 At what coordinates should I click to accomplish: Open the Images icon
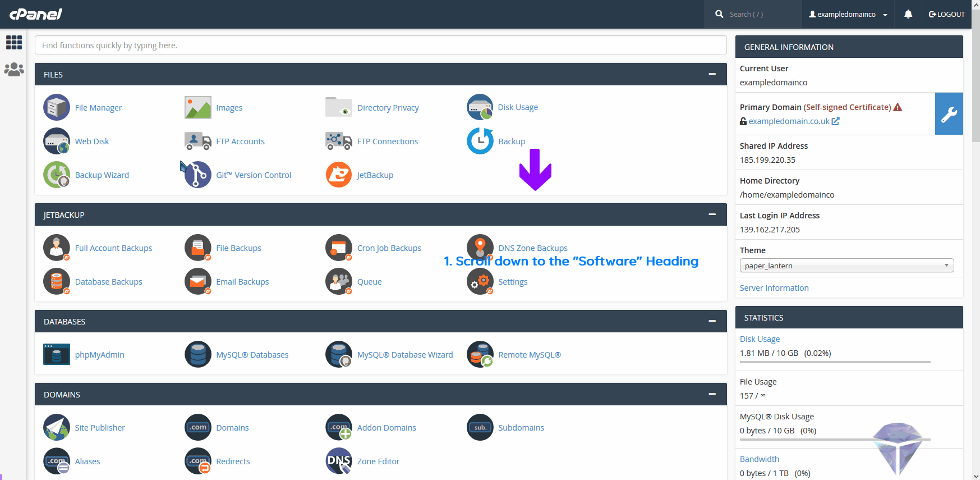(198, 107)
